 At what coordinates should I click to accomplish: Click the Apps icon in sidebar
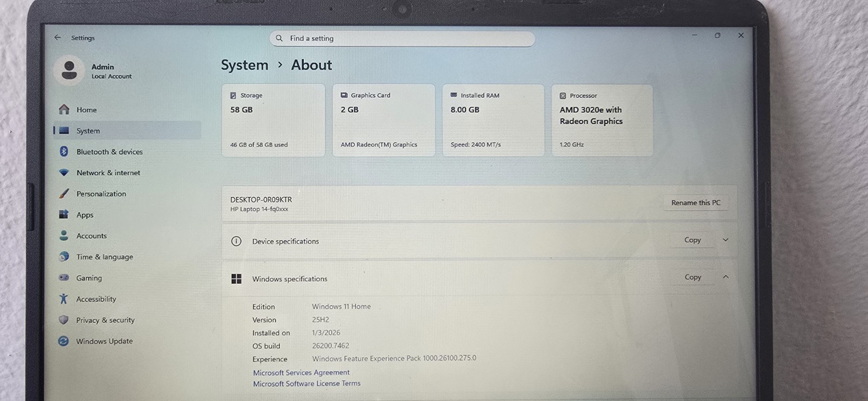coord(63,214)
